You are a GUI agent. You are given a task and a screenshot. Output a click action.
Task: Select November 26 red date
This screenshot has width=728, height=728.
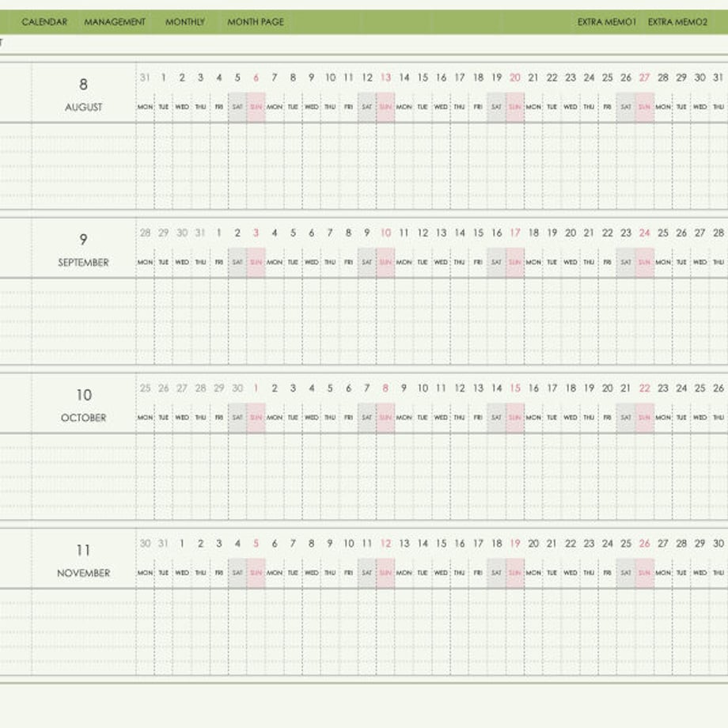(x=644, y=543)
